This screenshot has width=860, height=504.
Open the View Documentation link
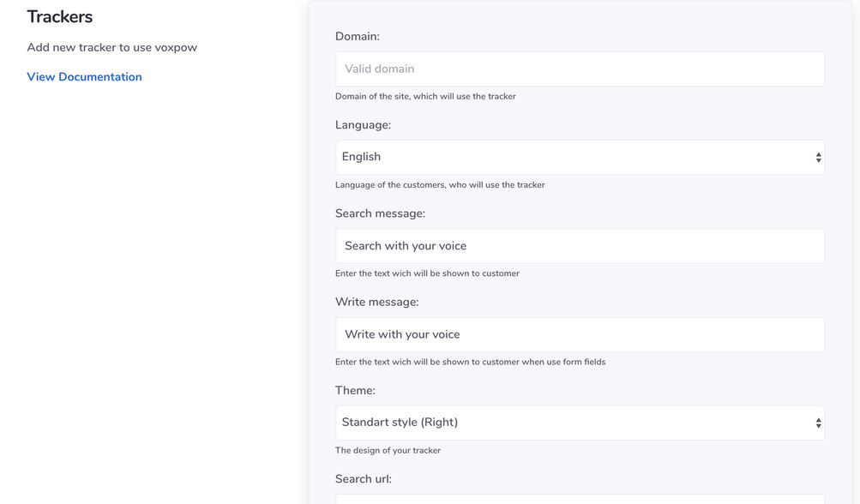click(85, 77)
